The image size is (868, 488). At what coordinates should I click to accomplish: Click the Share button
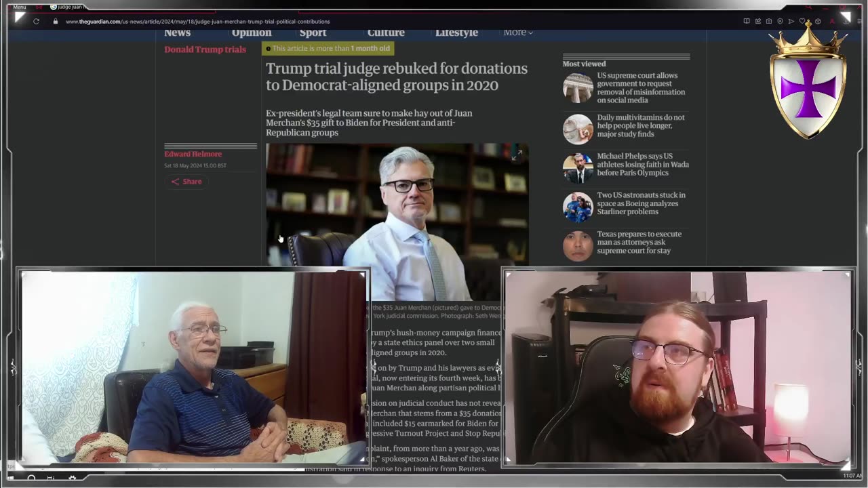tap(186, 182)
